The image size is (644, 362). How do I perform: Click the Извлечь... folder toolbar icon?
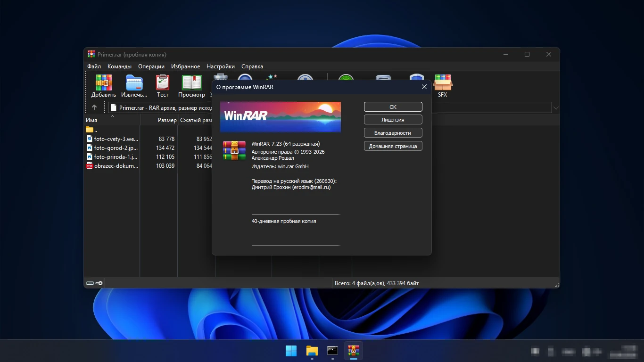tap(134, 82)
